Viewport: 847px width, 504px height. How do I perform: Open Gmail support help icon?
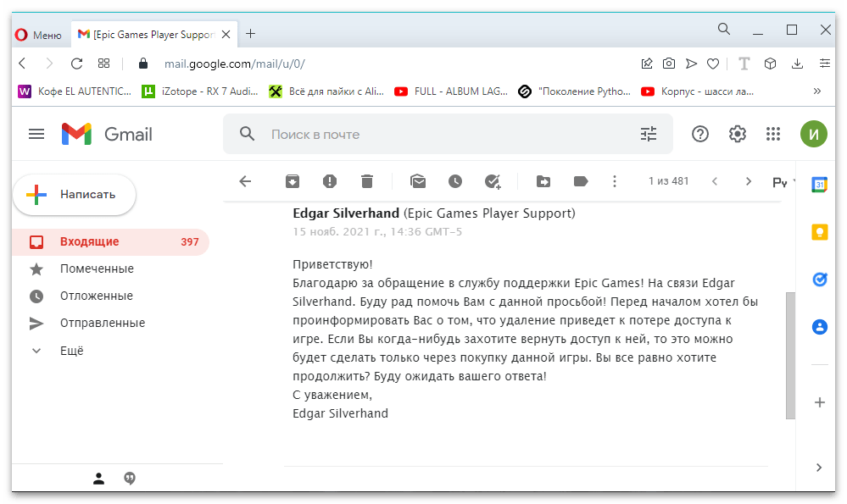tap(700, 134)
